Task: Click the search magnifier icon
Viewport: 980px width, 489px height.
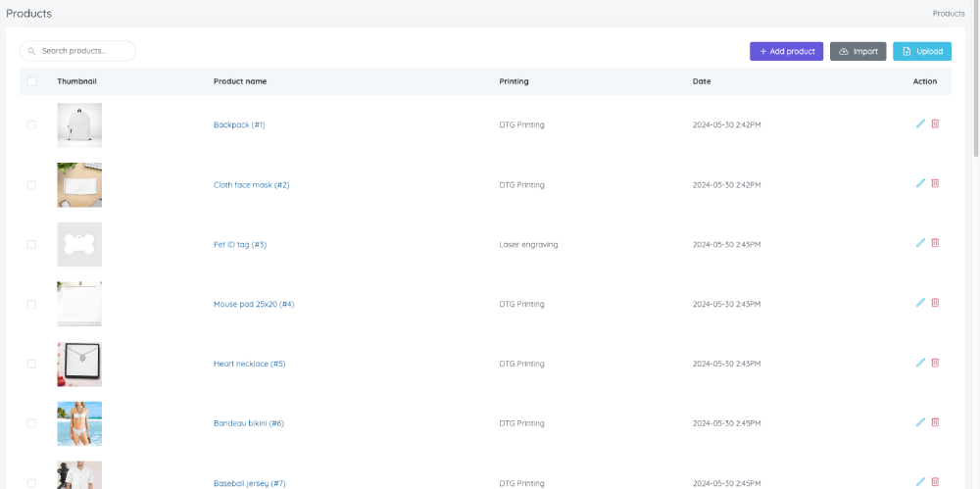Action: click(x=32, y=51)
